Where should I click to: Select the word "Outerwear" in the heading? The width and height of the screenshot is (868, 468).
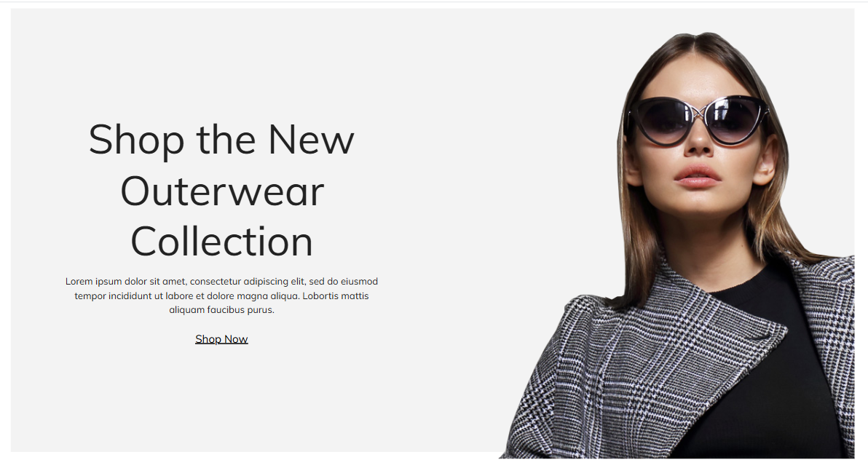[222, 191]
